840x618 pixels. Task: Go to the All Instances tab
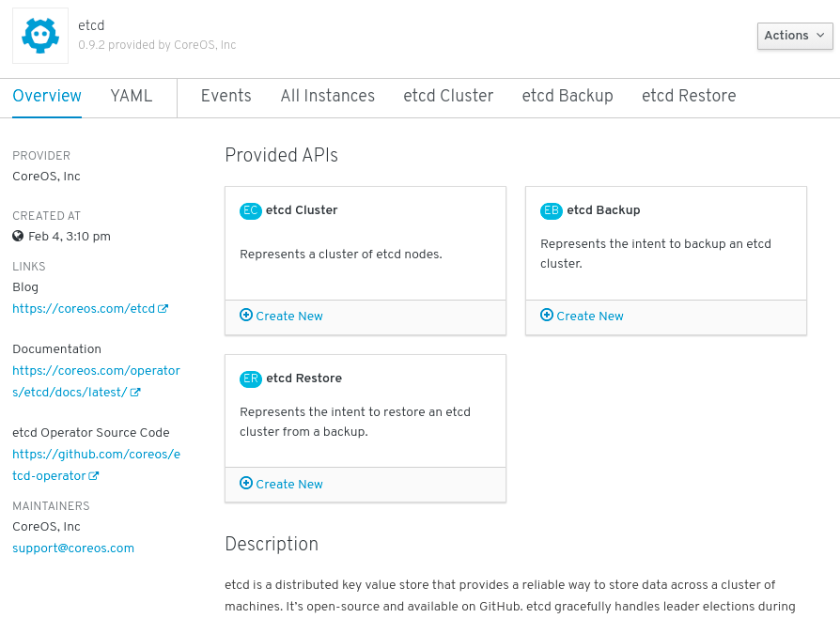coord(327,96)
